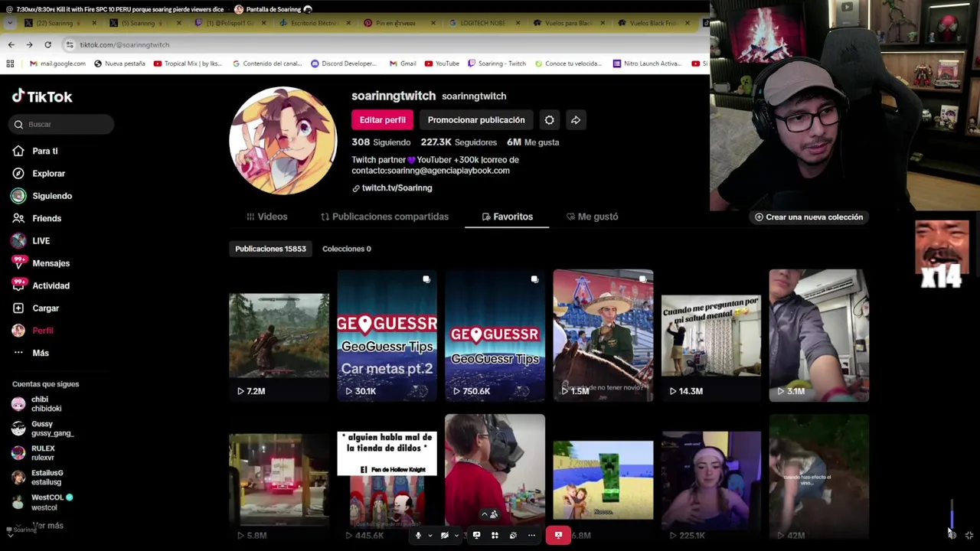Open the browser tab list dropdown
The height and width of the screenshot is (551, 980).
pos(10,23)
